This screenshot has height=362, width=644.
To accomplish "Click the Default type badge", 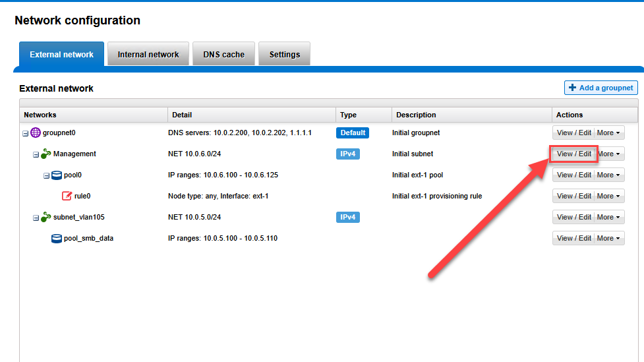I will click(353, 133).
